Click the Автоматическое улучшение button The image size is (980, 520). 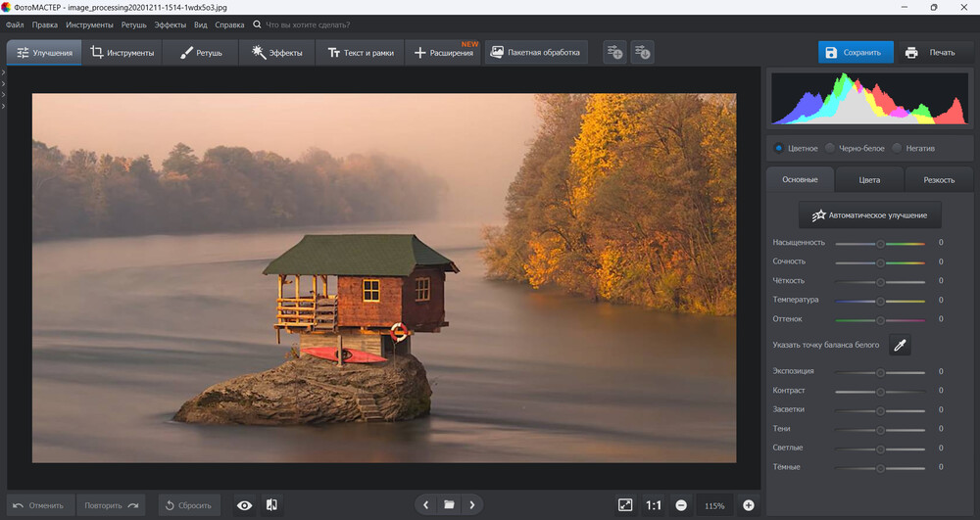[869, 214]
